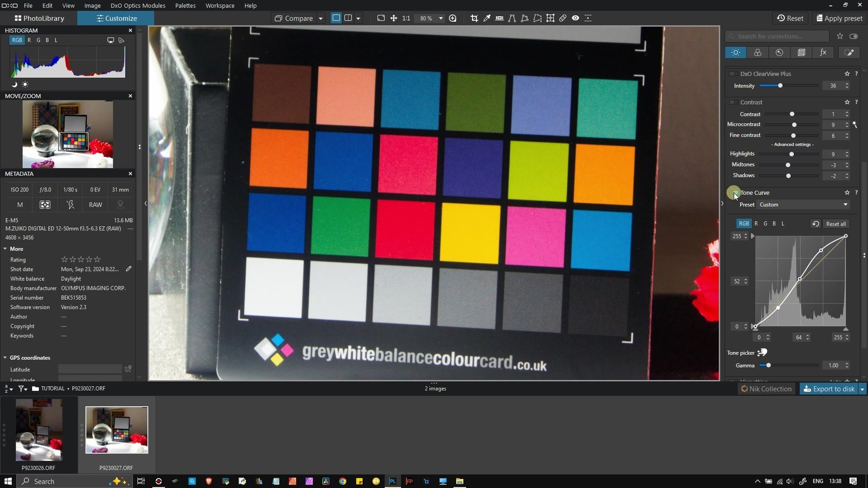The height and width of the screenshot is (488, 868).
Task: Reset the tone curve channel arrow icon
Action: pyautogui.click(x=815, y=223)
